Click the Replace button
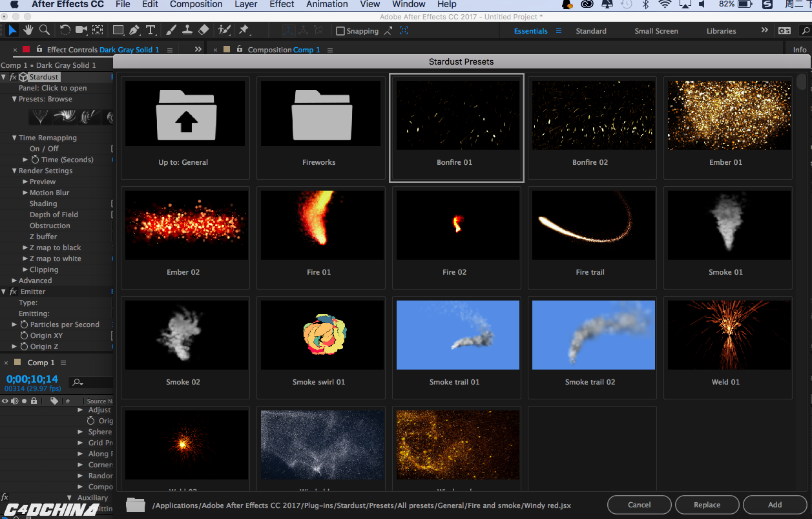The height and width of the screenshot is (519, 812). (707, 505)
